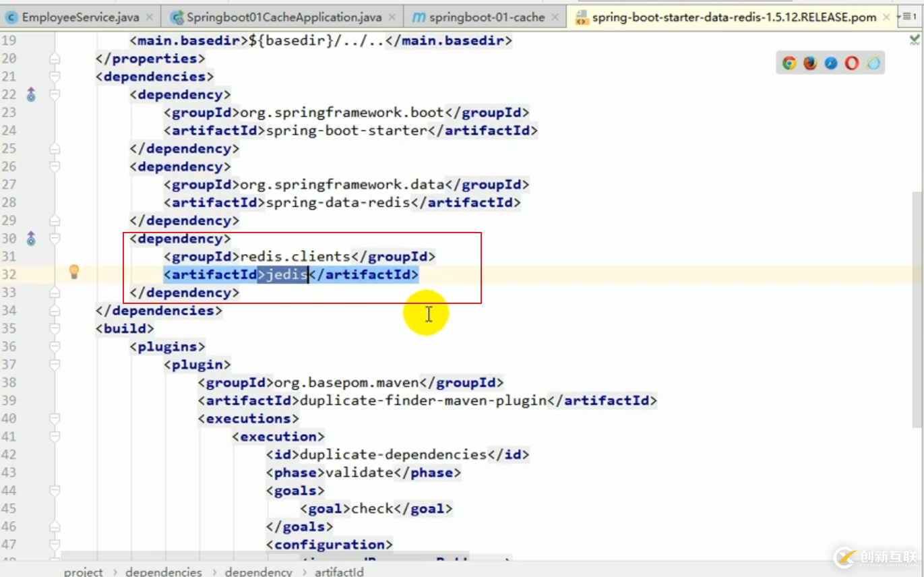Open the pom preview in Chrome browser
The height and width of the screenshot is (577, 924).
click(789, 63)
